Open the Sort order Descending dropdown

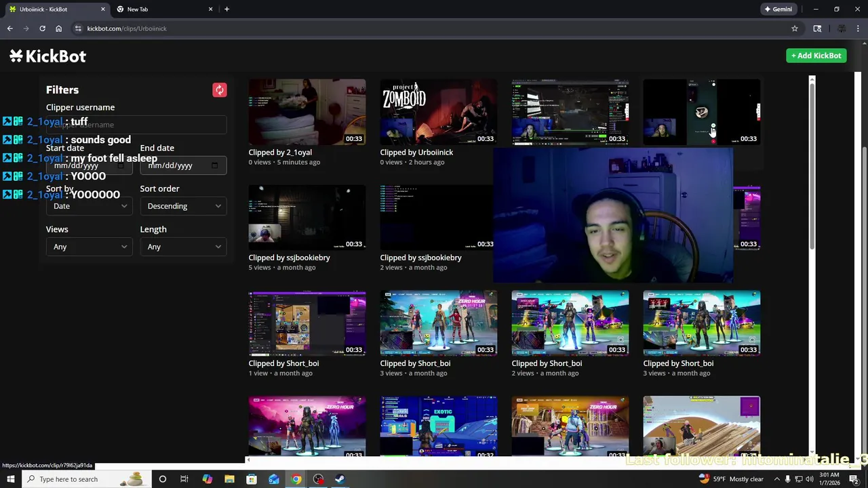(x=183, y=206)
